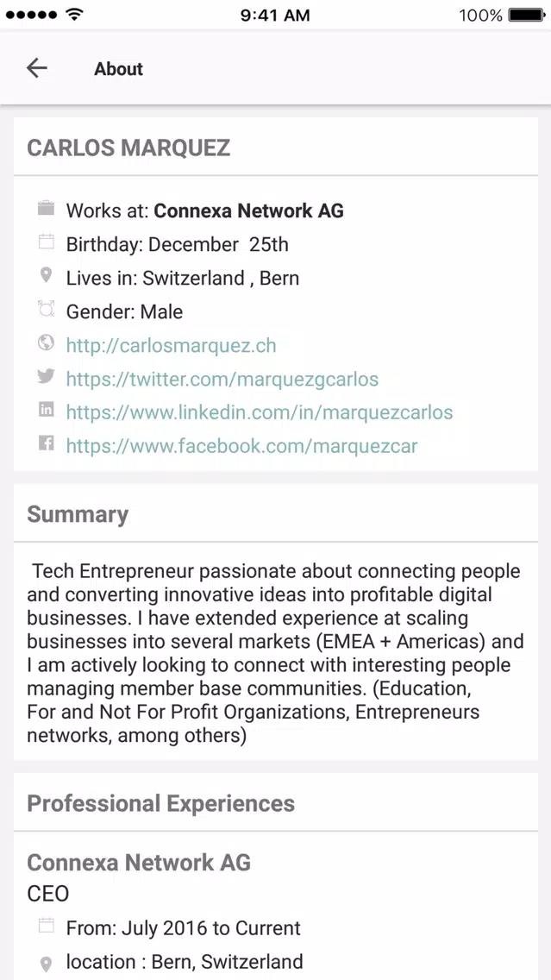Click the calendar icon beside From July 2016

click(x=47, y=926)
